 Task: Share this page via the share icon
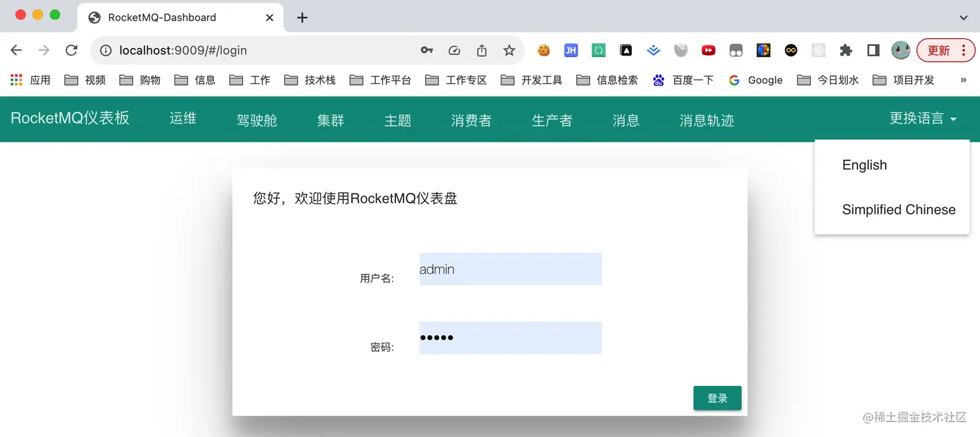click(x=482, y=50)
